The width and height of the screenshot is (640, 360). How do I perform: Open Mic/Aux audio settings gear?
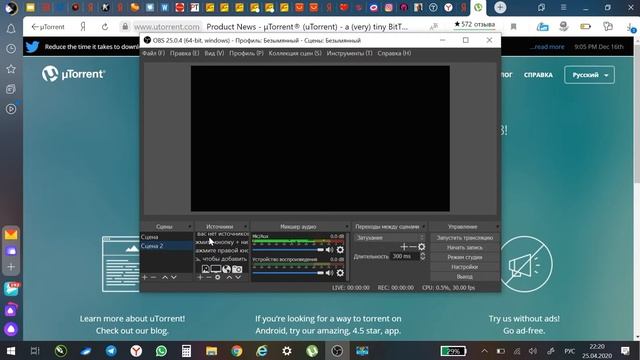[x=340, y=249]
